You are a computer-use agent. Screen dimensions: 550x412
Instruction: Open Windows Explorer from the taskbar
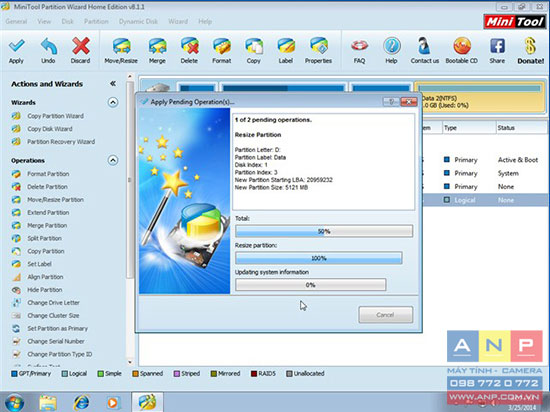point(48,403)
